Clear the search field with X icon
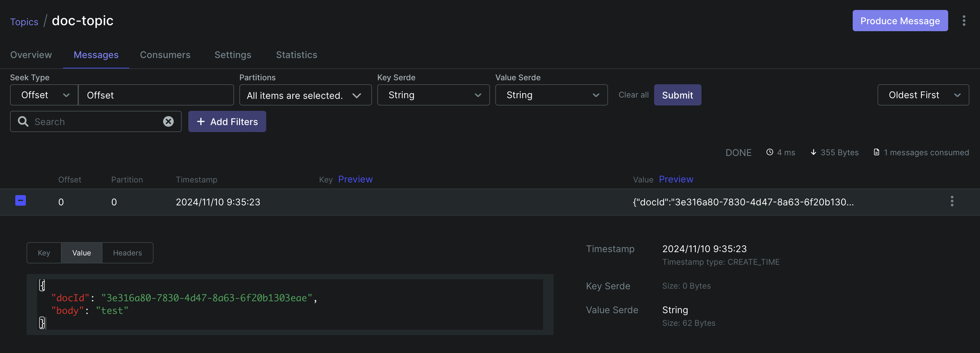Image resolution: width=980 pixels, height=353 pixels. [x=168, y=121]
